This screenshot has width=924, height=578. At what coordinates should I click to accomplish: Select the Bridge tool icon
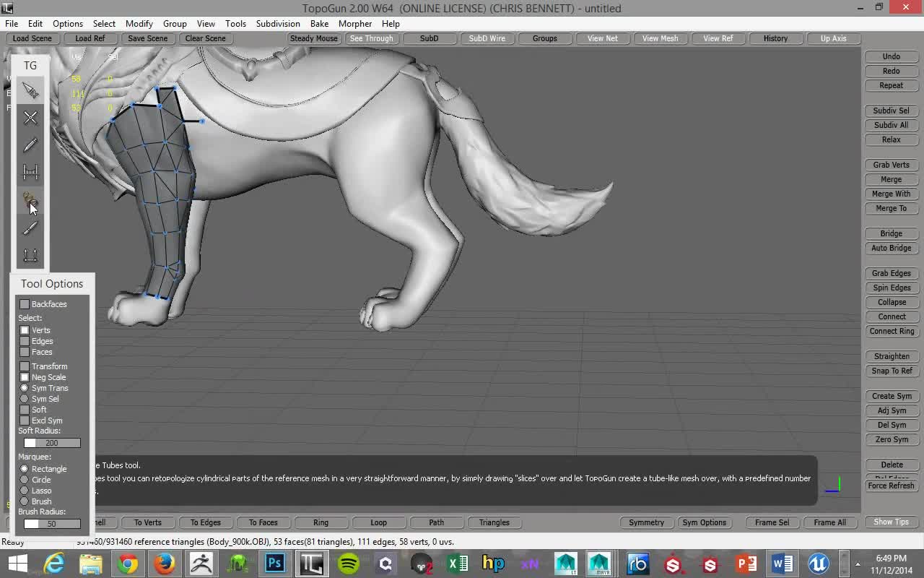pos(30,172)
